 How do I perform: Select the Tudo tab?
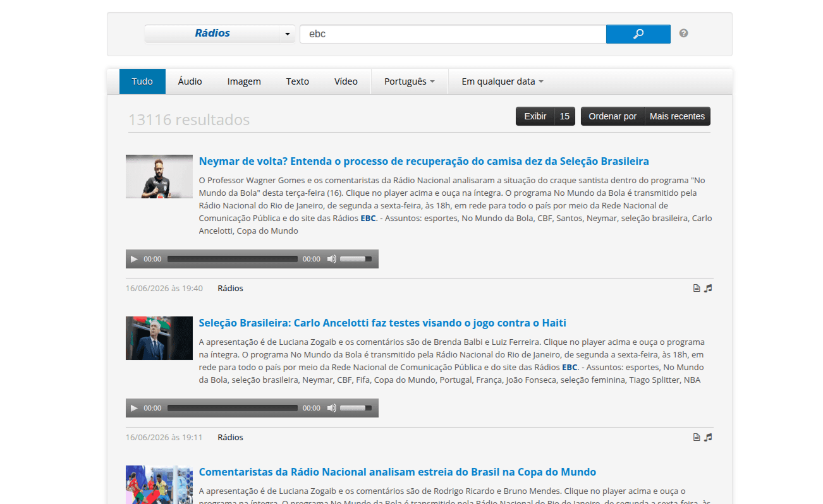point(142,81)
